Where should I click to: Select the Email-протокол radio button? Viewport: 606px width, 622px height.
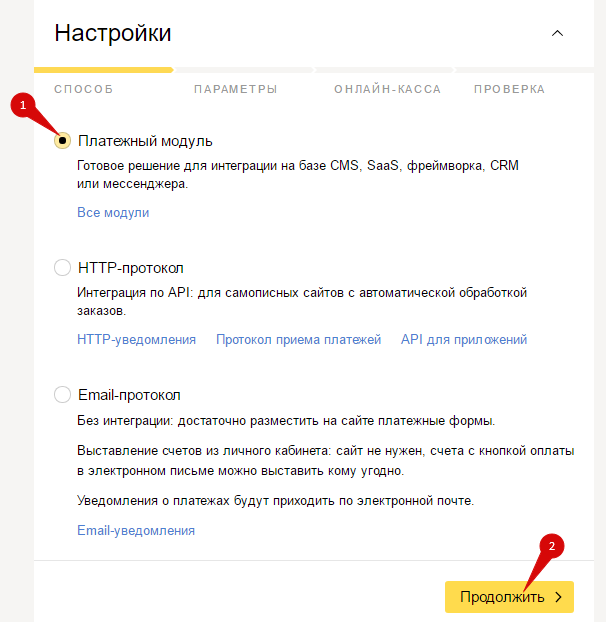62,395
